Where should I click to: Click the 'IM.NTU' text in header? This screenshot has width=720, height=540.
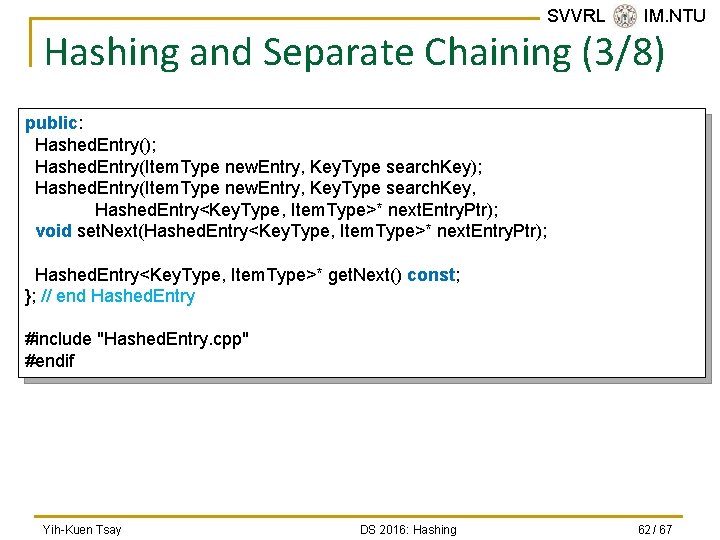pos(674,16)
